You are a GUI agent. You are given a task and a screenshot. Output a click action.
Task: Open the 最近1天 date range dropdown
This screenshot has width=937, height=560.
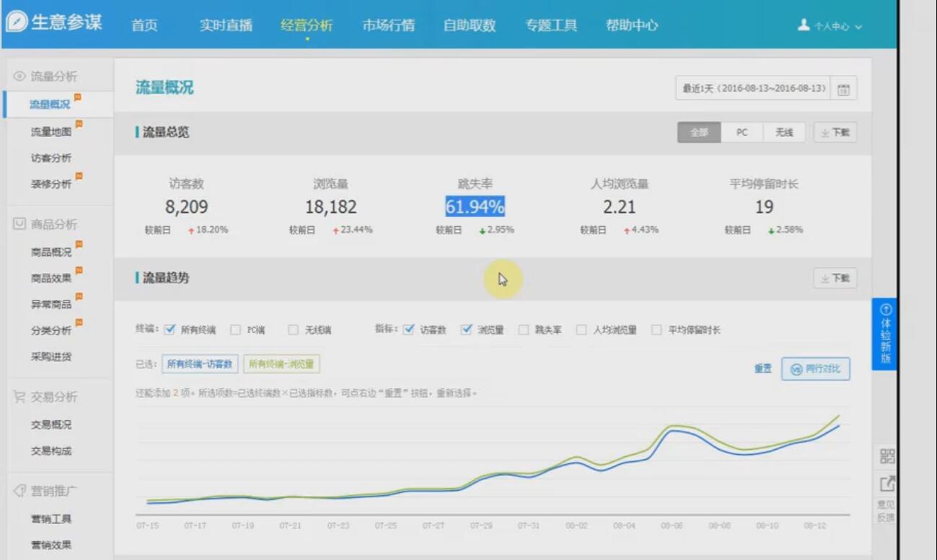pyautogui.click(x=753, y=89)
